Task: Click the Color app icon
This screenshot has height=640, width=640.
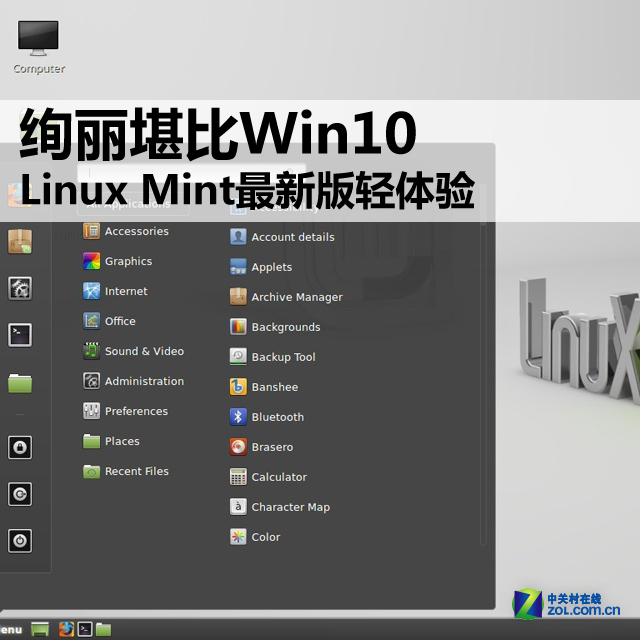Action: (238, 537)
